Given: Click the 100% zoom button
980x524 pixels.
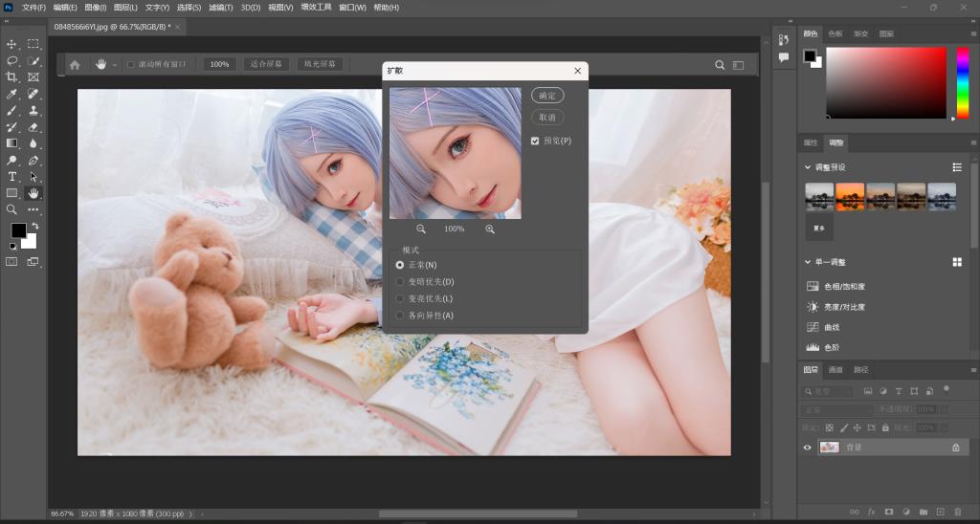Looking at the screenshot, I should tap(219, 64).
